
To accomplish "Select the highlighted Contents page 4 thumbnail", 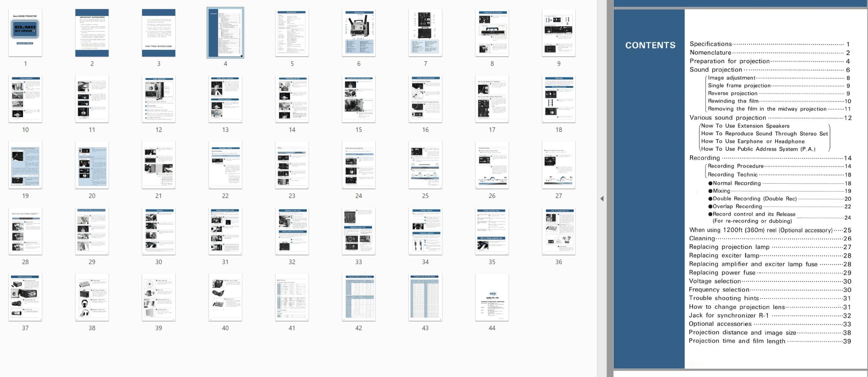I will click(x=225, y=33).
